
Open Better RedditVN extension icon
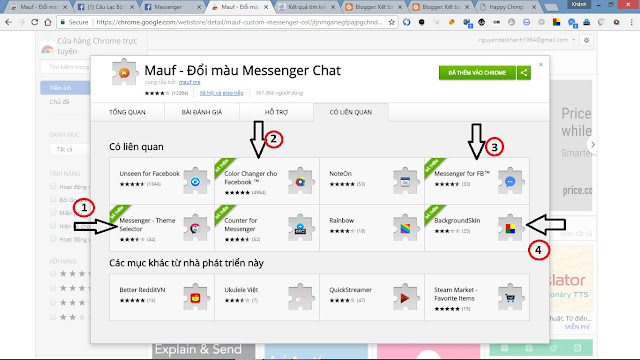point(196,298)
